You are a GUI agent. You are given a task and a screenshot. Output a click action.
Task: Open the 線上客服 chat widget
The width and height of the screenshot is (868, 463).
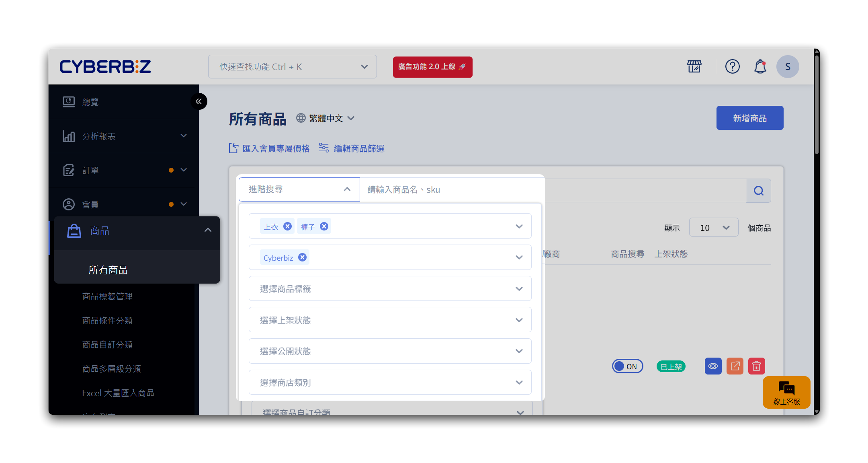pos(786,392)
